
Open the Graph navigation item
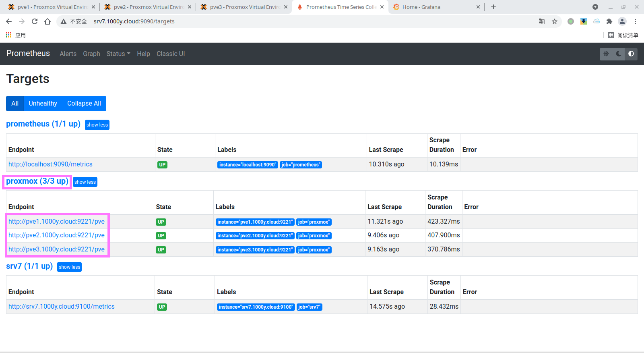tap(91, 54)
